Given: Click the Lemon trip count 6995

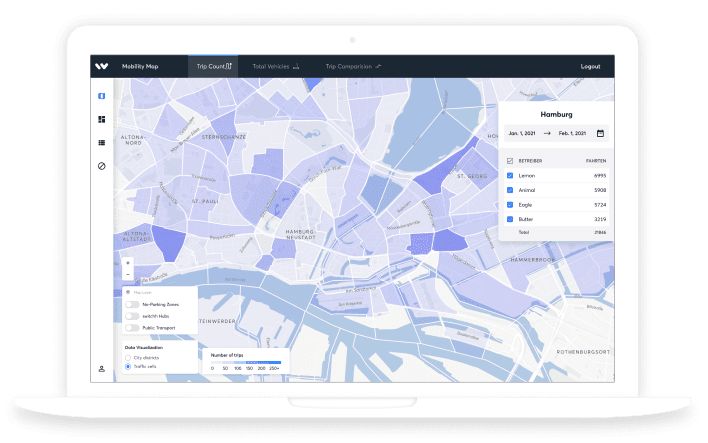Looking at the screenshot, I should click(x=600, y=176).
